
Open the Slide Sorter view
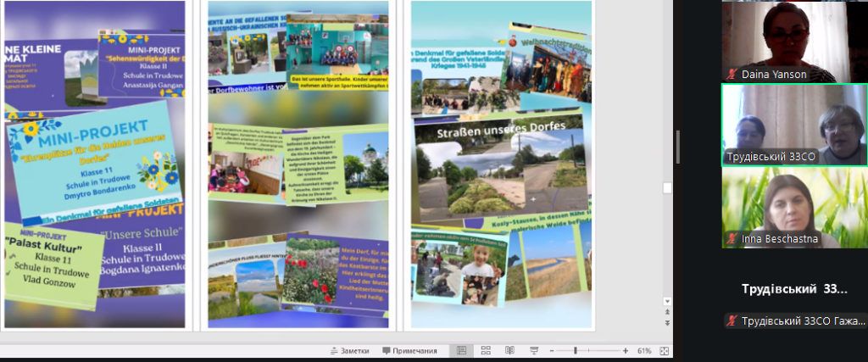pyautogui.click(x=486, y=351)
